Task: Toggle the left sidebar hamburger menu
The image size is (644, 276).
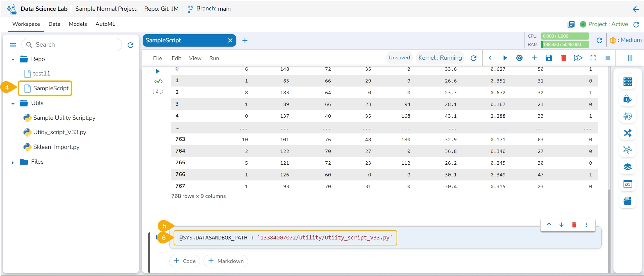Action: pos(13,45)
